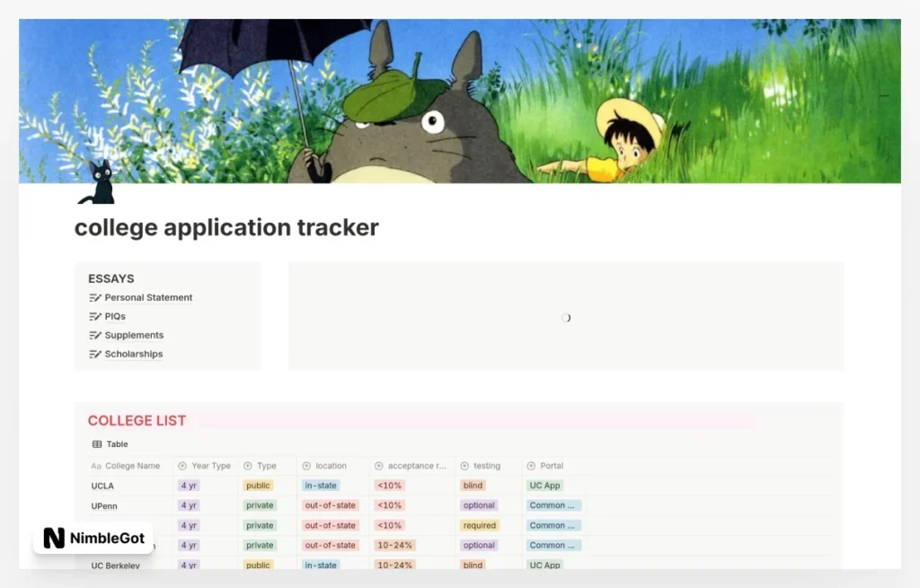Click the Table view grid icon

(x=97, y=444)
